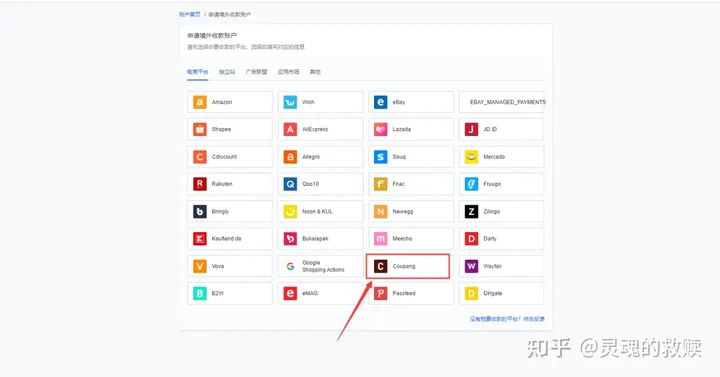This screenshot has width=720, height=377.
Task: Click the JD.ID red J icon
Action: pos(471,129)
